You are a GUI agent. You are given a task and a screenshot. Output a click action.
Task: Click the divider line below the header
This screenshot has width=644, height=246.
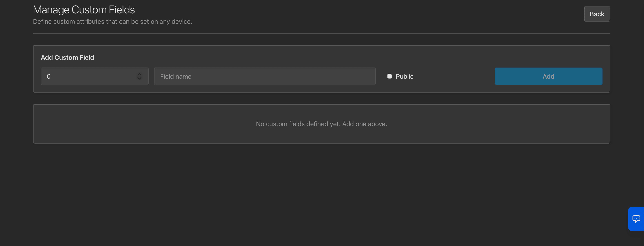[321, 34]
